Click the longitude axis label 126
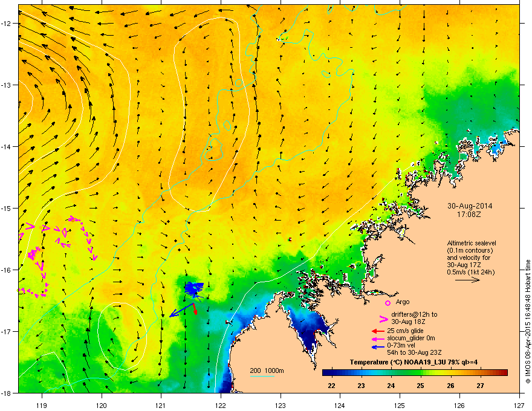 click(459, 405)
